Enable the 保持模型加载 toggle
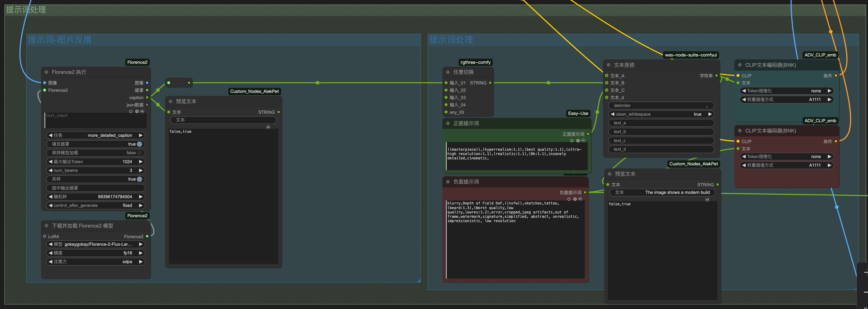This screenshot has width=868, height=309. click(139, 153)
